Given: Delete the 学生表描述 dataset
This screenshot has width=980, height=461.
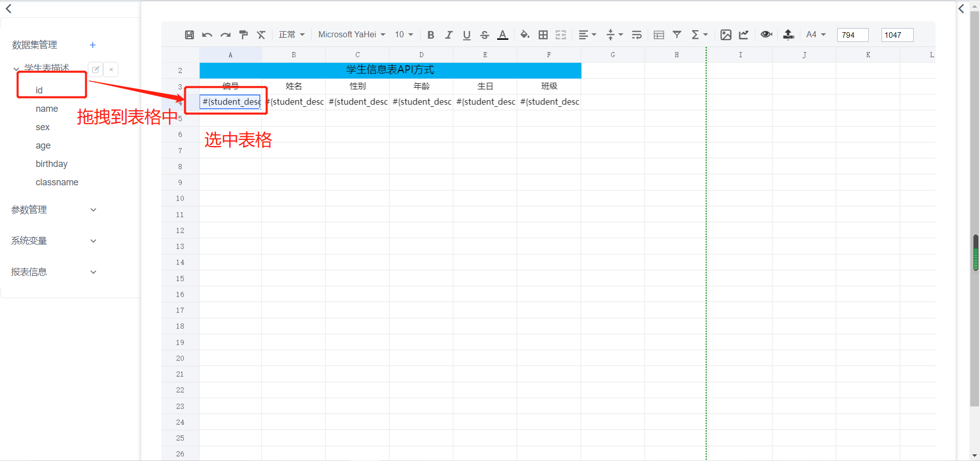Looking at the screenshot, I should coord(111,69).
